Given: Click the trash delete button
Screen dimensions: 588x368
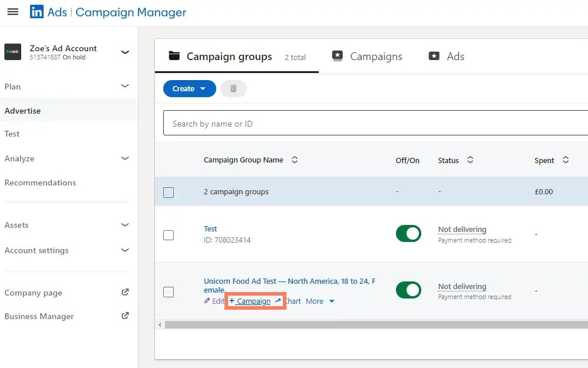Looking at the screenshot, I should [x=233, y=88].
